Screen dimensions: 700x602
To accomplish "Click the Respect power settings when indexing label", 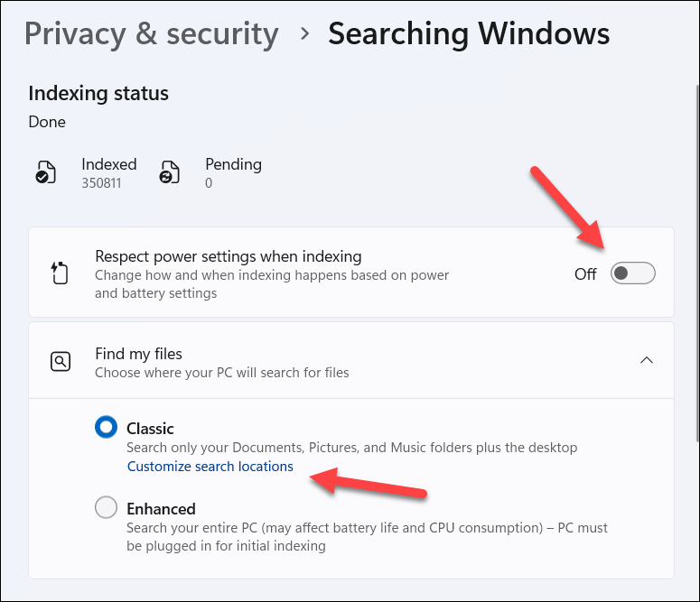I will tap(228, 256).
